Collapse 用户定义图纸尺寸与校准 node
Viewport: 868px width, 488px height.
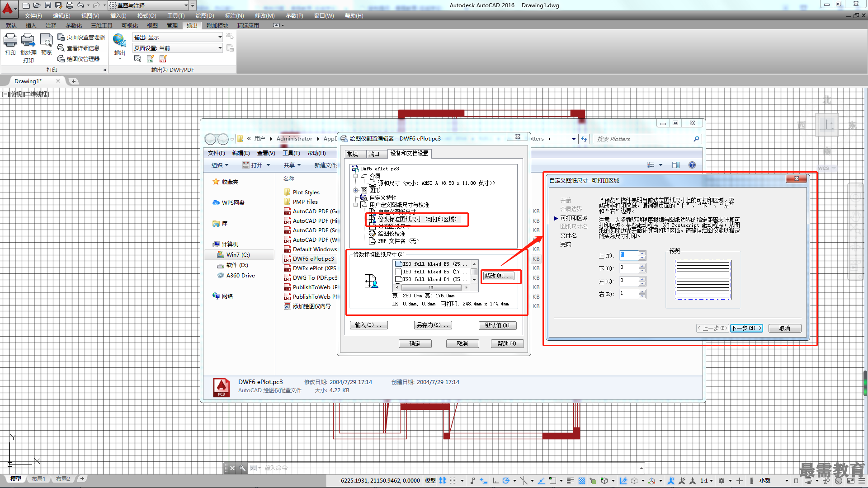(x=356, y=205)
